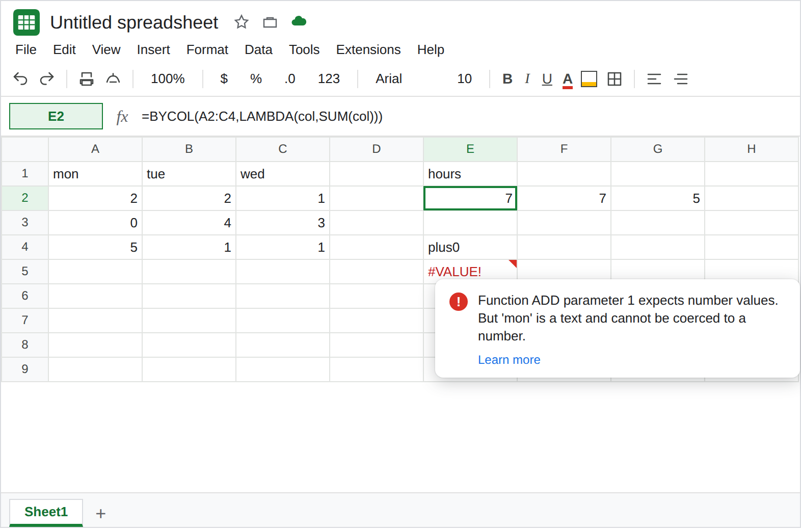Format as currency with the dollar icon
The image size is (801, 532).
click(x=224, y=78)
